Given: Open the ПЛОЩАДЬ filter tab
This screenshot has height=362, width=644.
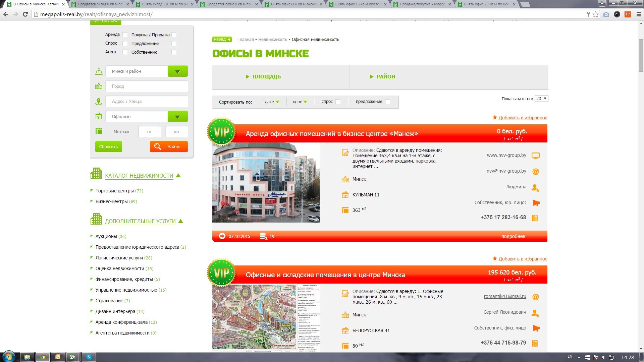Looking at the screenshot, I should click(266, 77).
